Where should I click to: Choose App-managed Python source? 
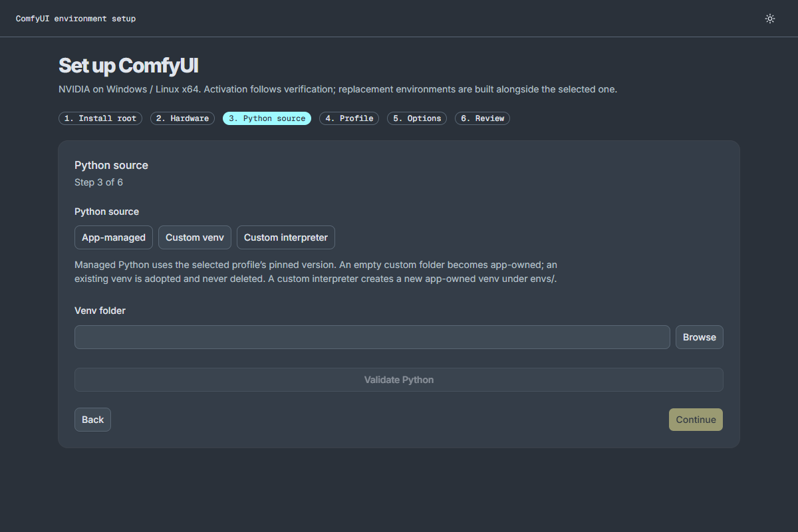[114, 237]
